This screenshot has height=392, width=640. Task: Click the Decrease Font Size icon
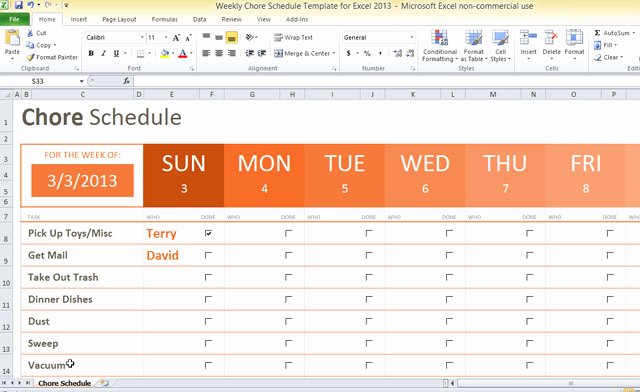click(x=188, y=38)
